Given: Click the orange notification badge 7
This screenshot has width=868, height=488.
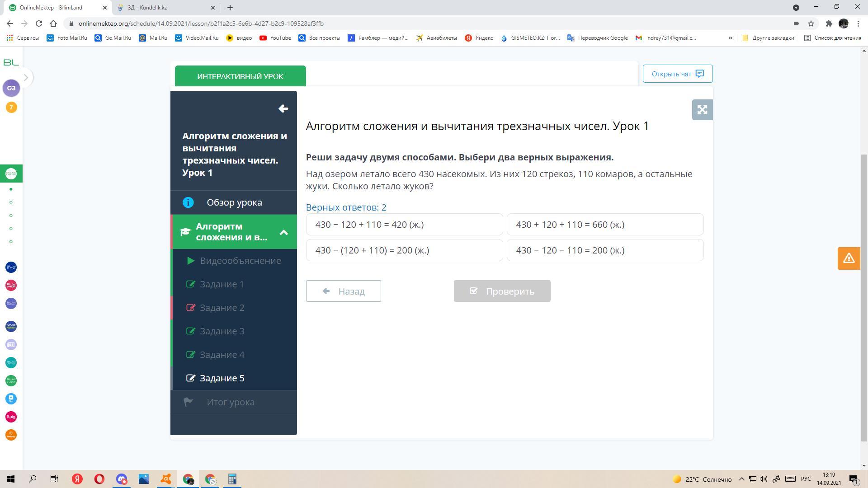Looking at the screenshot, I should [x=11, y=107].
